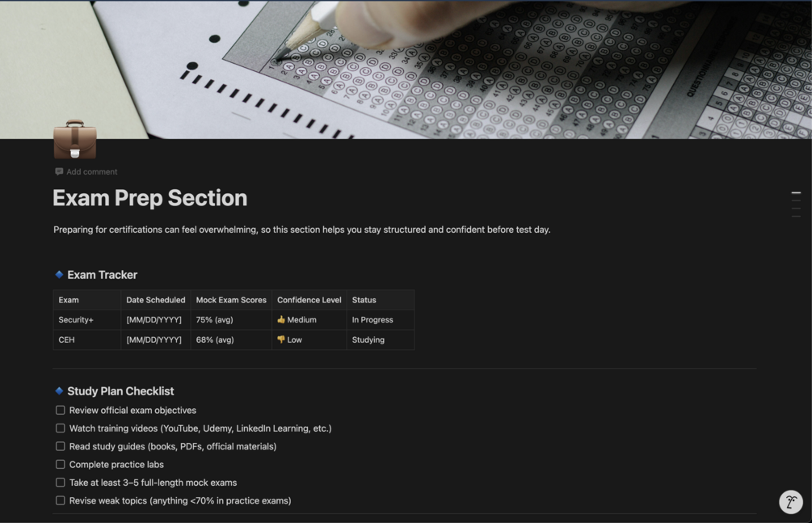The width and height of the screenshot is (812, 523).
Task: Click the page outline lines on the right edge
Action: pyautogui.click(x=796, y=205)
